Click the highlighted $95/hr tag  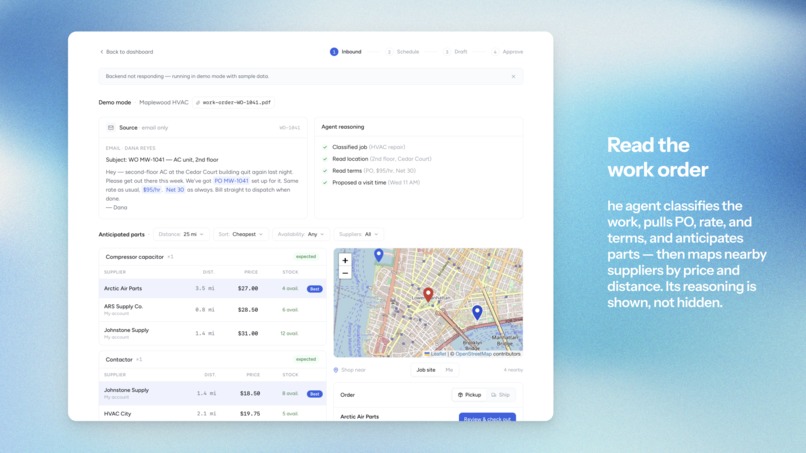[151, 190]
